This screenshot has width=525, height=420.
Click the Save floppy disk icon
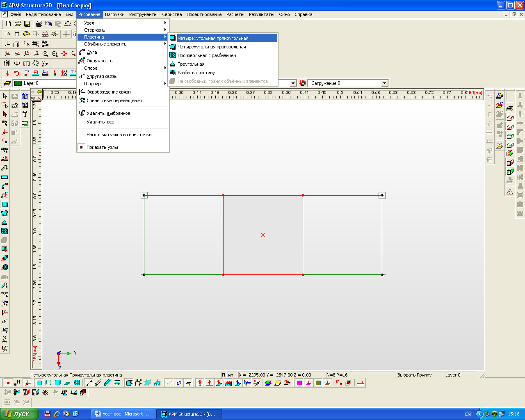[x=27, y=24]
